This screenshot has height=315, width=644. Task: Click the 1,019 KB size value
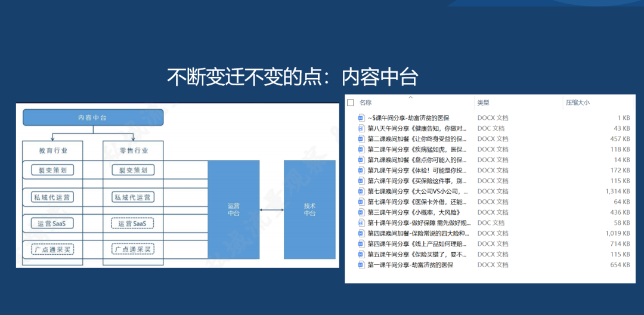(617, 233)
